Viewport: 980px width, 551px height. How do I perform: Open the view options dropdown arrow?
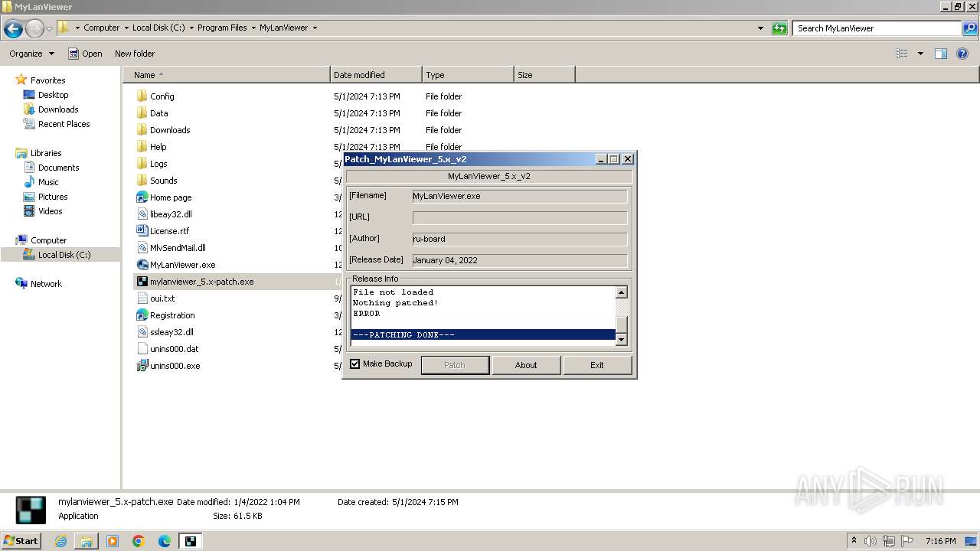click(x=920, y=54)
